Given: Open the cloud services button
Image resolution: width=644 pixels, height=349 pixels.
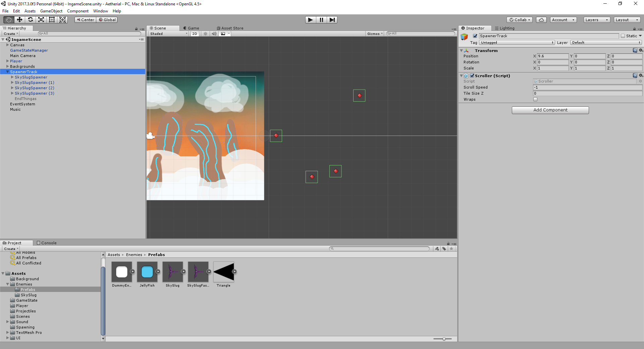Looking at the screenshot, I should [541, 20].
